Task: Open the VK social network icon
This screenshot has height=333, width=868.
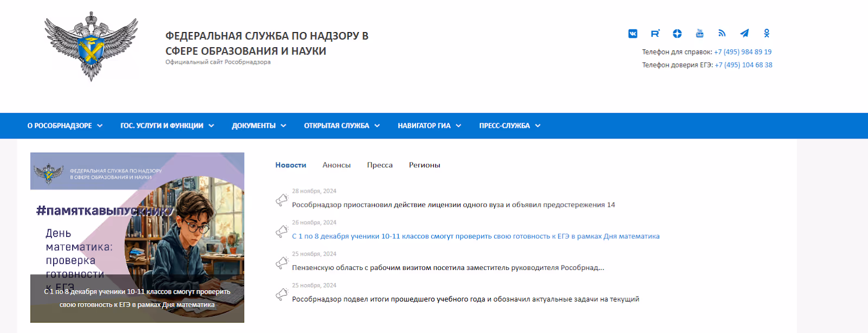Action: pos(633,34)
